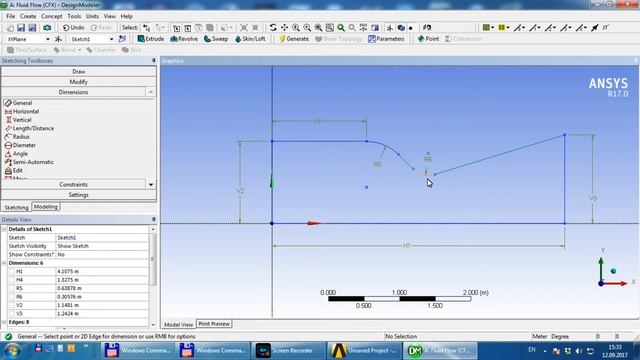Open the Draw toolbox
Image resolution: width=640 pixels, height=360 pixels.
tap(78, 71)
